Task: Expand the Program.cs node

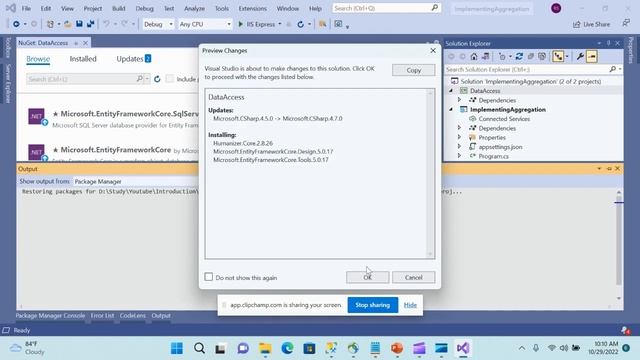Action: tap(459, 156)
